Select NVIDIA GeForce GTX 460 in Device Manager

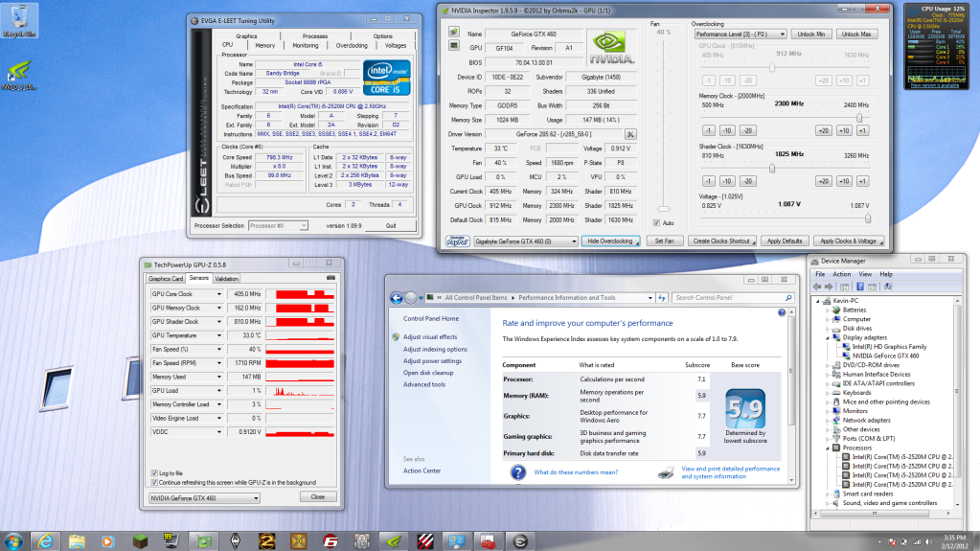tap(885, 356)
